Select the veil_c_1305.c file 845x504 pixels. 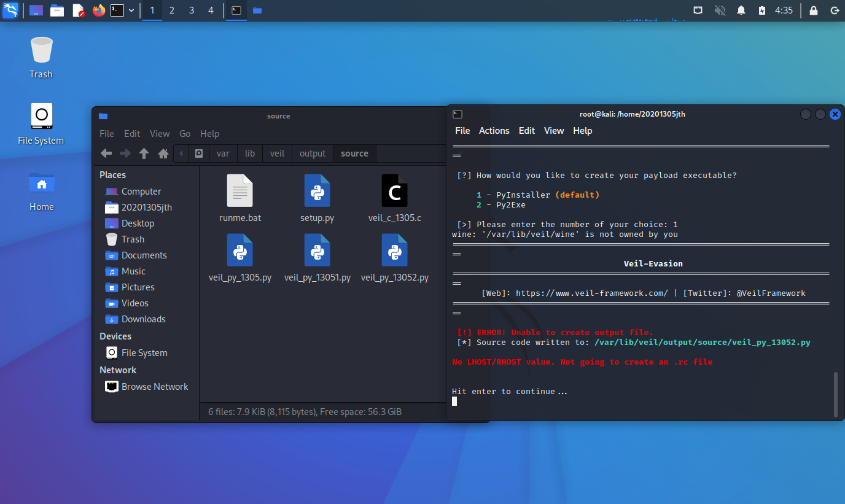tap(395, 198)
